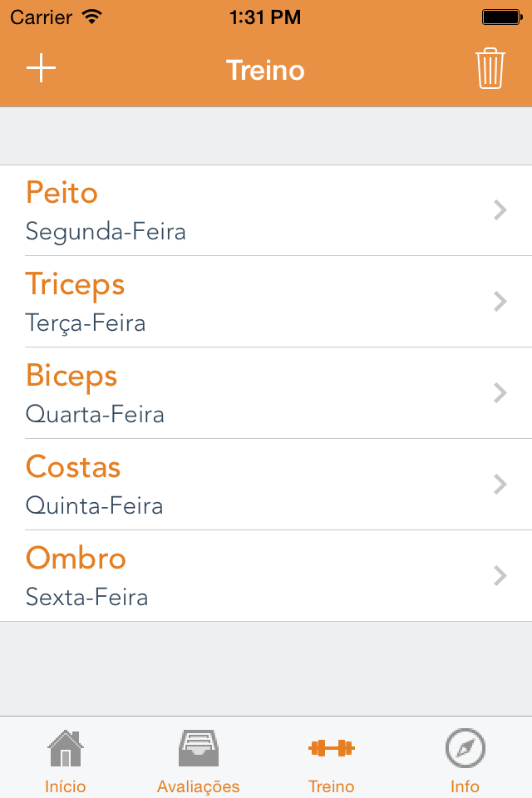Open the Peito workout title
Image resolution: width=532 pixels, height=798 pixels.
tap(62, 193)
